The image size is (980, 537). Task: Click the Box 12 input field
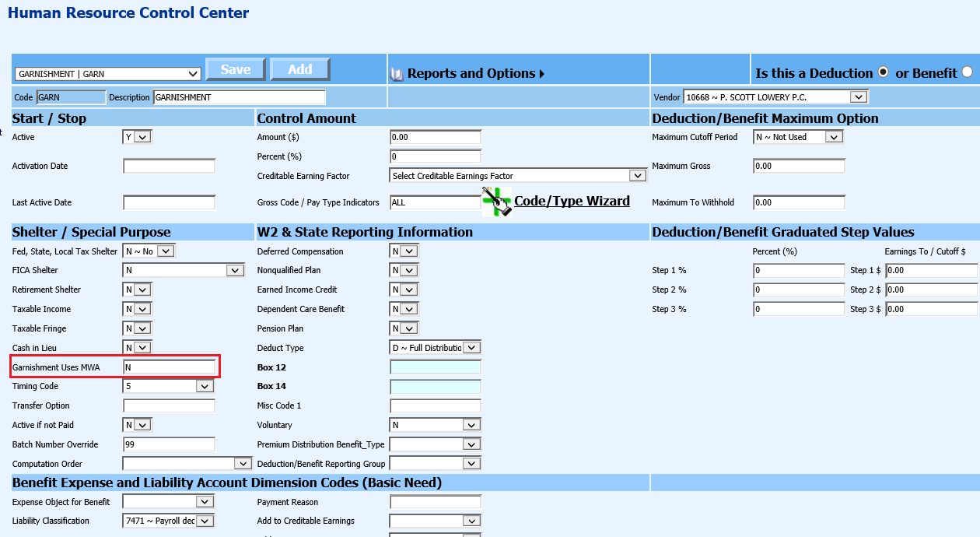click(x=436, y=367)
